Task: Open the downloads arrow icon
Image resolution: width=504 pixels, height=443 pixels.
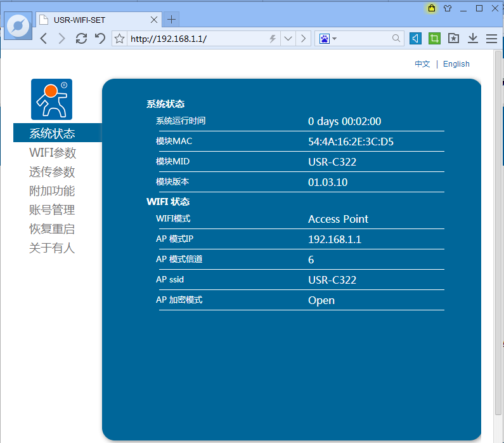Action: click(x=472, y=39)
